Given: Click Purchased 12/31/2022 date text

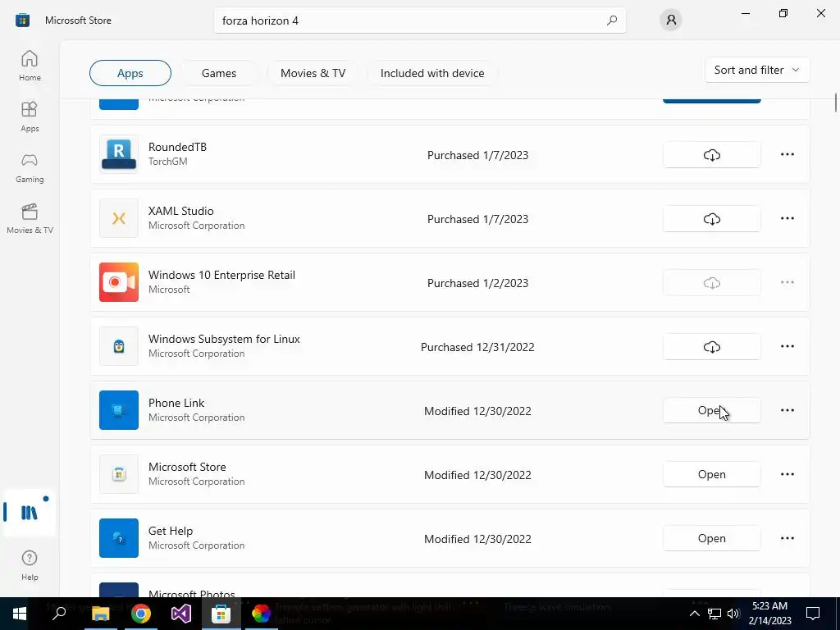Looking at the screenshot, I should tap(477, 347).
